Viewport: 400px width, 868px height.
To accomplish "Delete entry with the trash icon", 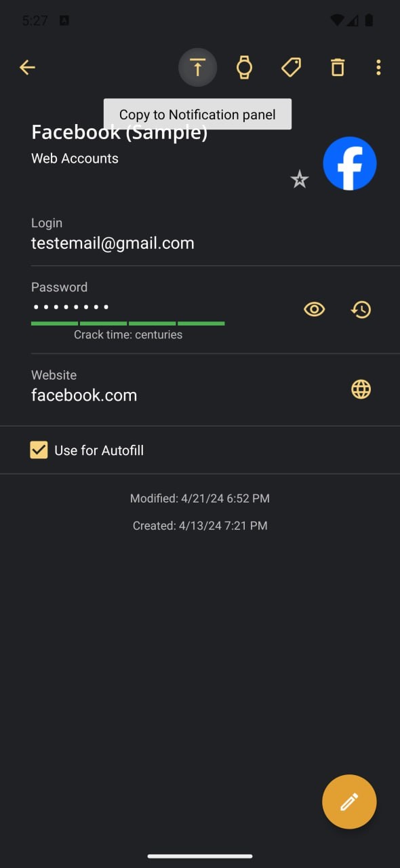I will pyautogui.click(x=338, y=67).
